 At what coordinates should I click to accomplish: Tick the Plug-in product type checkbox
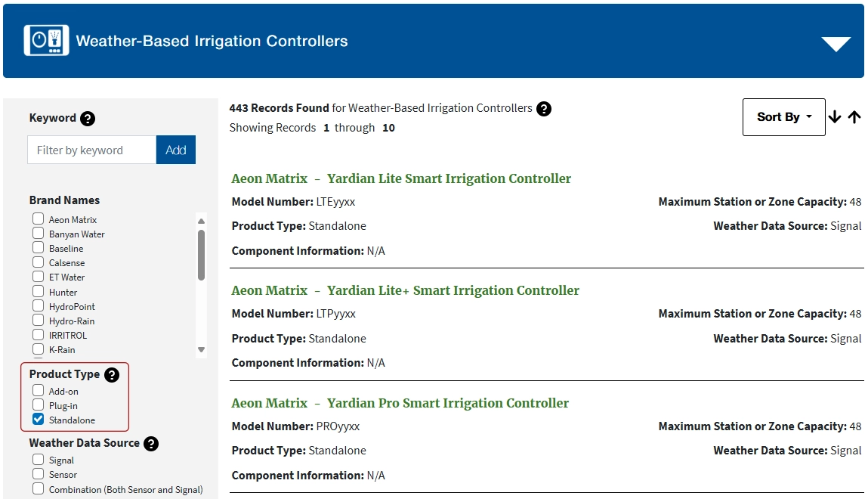click(39, 405)
